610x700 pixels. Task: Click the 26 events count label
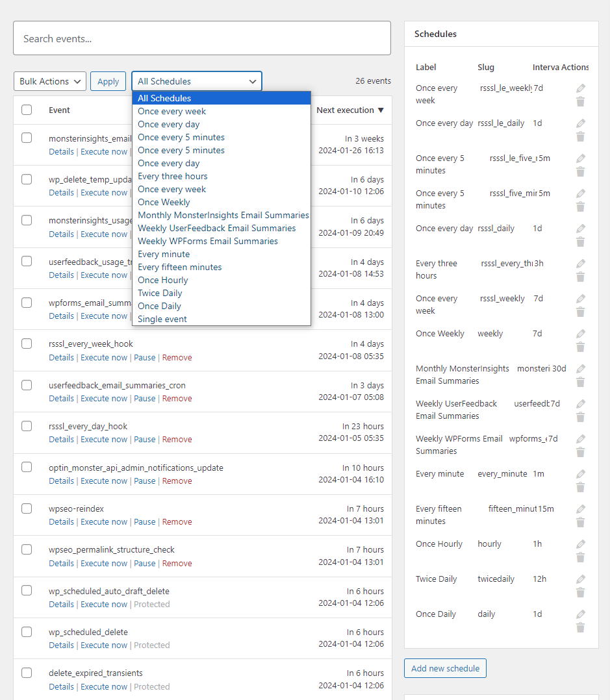point(373,81)
